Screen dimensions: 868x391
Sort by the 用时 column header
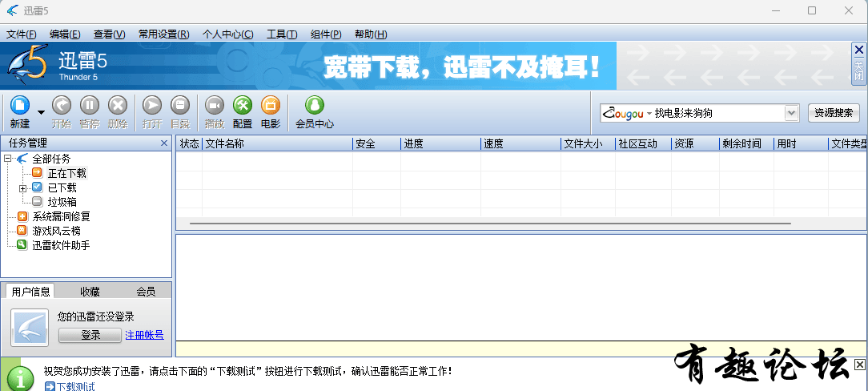[801, 144]
